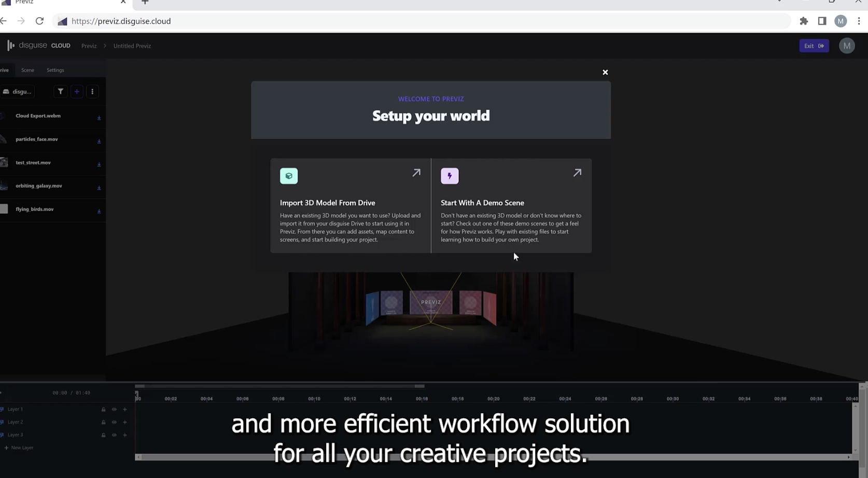The width and height of the screenshot is (868, 478).
Task: Hide Layer 3 with the eye icon
Action: point(114,435)
